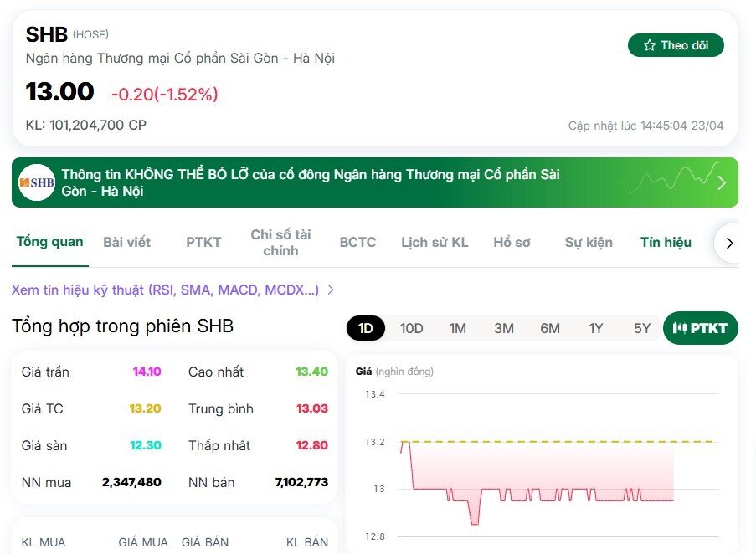Click the (HOSE) exchange label
756x554 pixels.
tap(90, 34)
